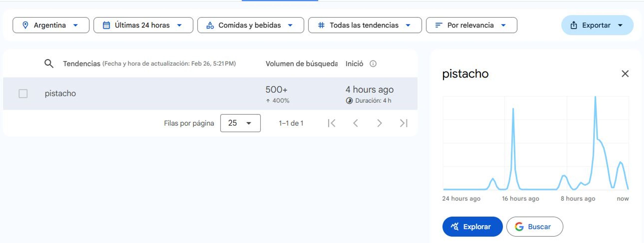The width and height of the screenshot is (644, 243).
Task: Click the Inició column header
Action: [354, 64]
